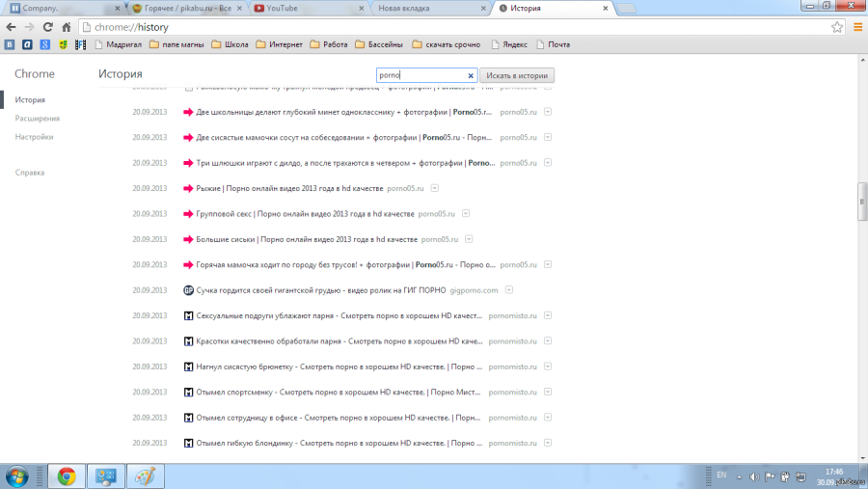Open the скачать срочно bookmarks folder
The height and width of the screenshot is (489, 868).
[x=446, y=44]
